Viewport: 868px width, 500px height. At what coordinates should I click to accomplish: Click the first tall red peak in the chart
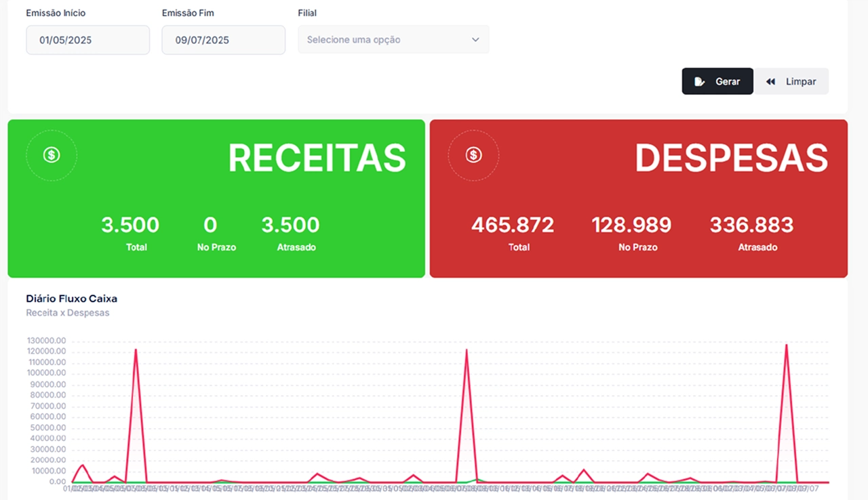coord(136,351)
